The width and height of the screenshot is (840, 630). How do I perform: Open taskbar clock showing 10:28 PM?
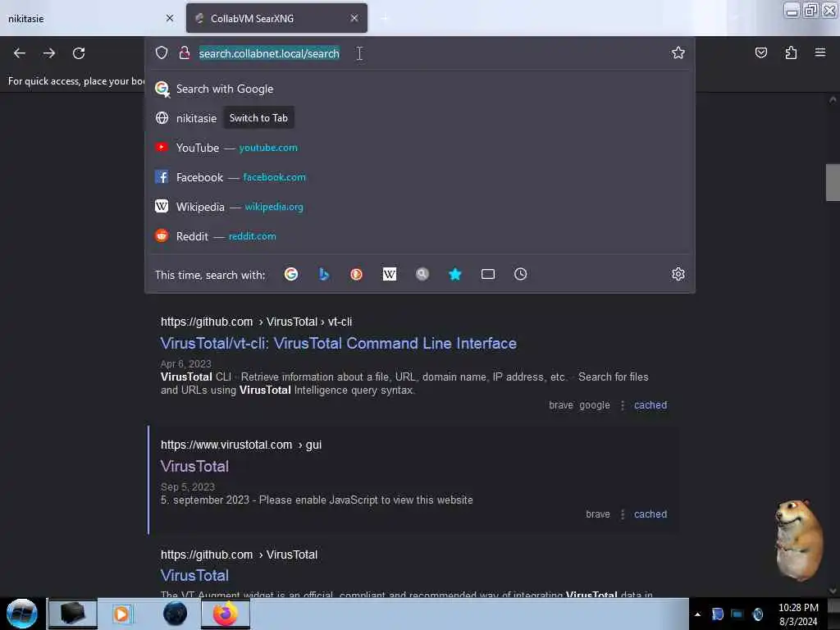[798, 614]
